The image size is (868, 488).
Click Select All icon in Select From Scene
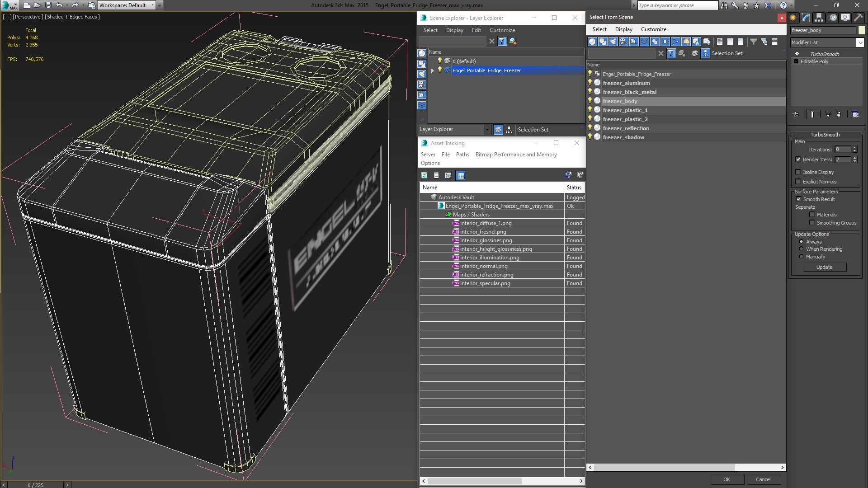point(720,42)
